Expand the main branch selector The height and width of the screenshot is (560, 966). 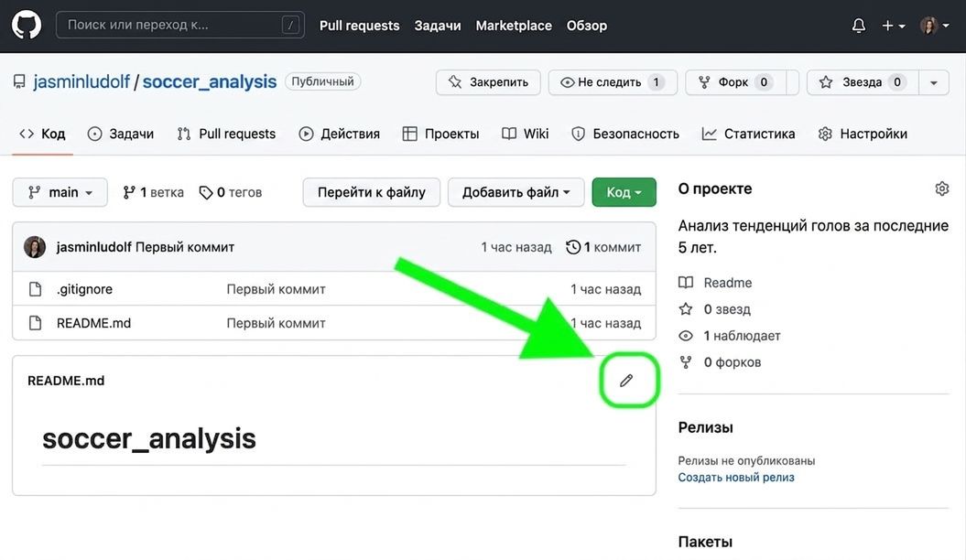point(60,193)
